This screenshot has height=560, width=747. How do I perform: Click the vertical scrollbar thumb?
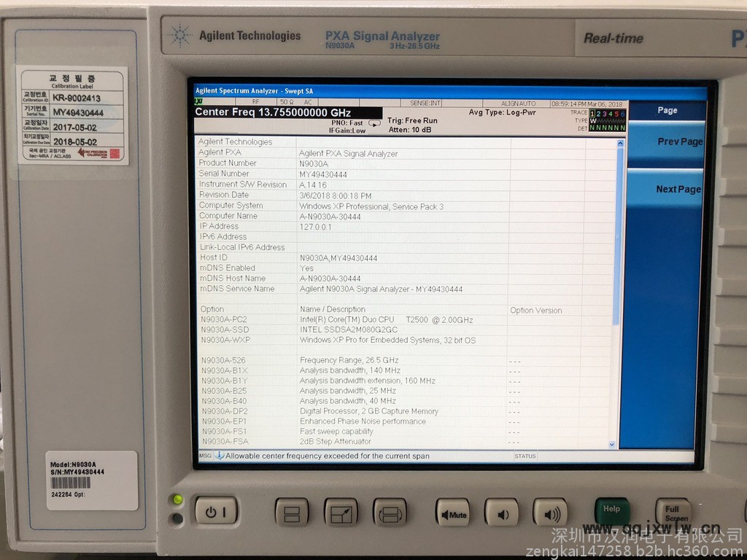pyautogui.click(x=618, y=237)
